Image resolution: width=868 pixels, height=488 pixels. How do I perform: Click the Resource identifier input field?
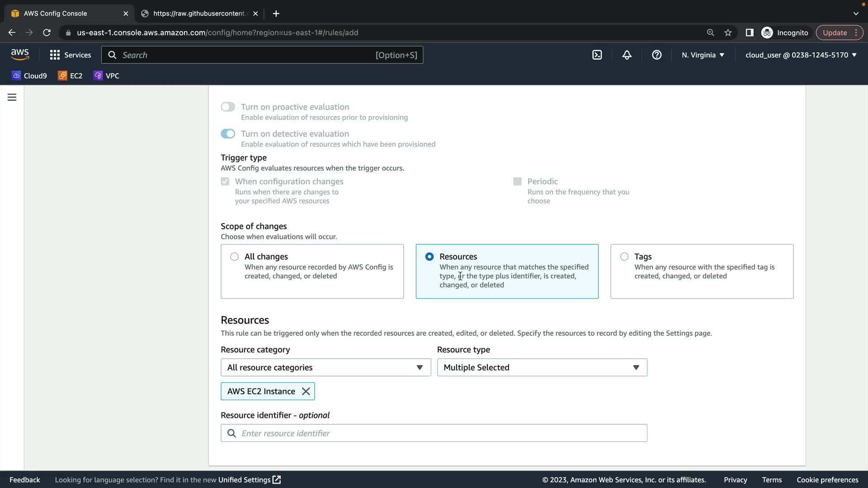tap(434, 433)
